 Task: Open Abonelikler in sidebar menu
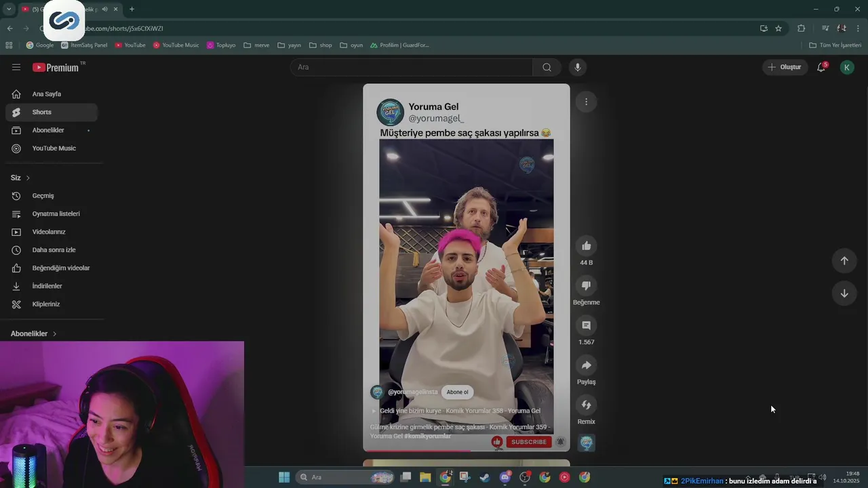(x=52, y=130)
